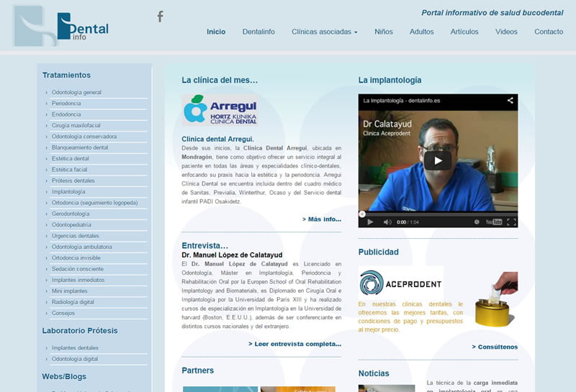Open the Adultos section in the menu
The width and height of the screenshot is (576, 392).
421,32
